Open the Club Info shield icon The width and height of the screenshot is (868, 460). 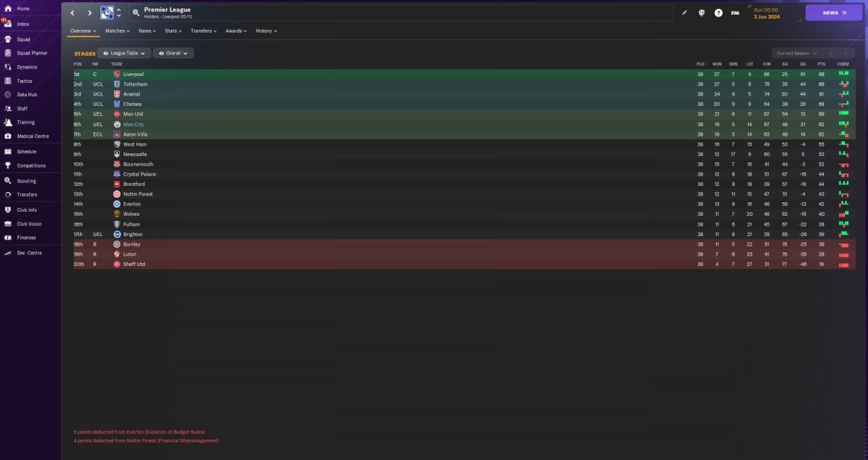tap(7, 210)
